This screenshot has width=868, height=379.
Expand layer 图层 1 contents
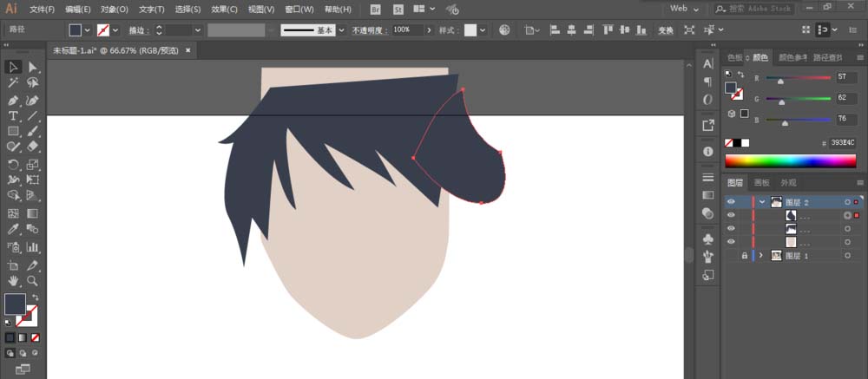click(x=761, y=256)
